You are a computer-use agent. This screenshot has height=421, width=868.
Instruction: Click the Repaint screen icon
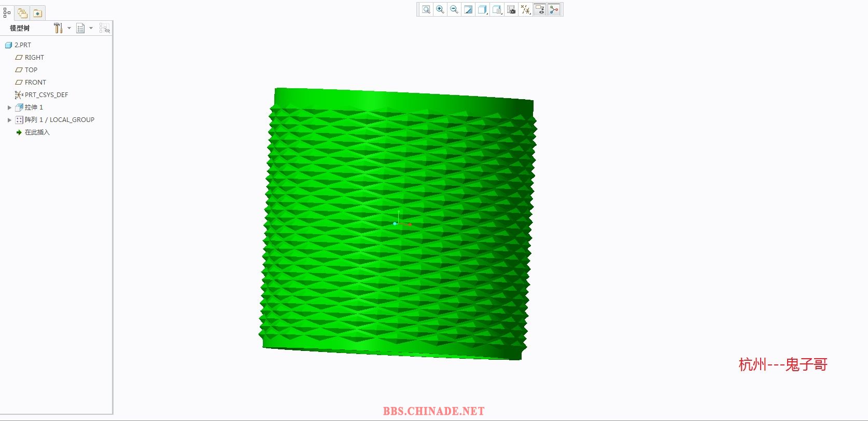coord(468,9)
